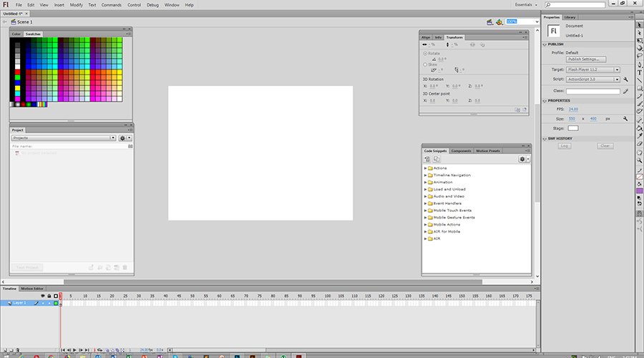Click the search magnifier icon at top
The height and width of the screenshot is (358, 644).
coord(548,5)
